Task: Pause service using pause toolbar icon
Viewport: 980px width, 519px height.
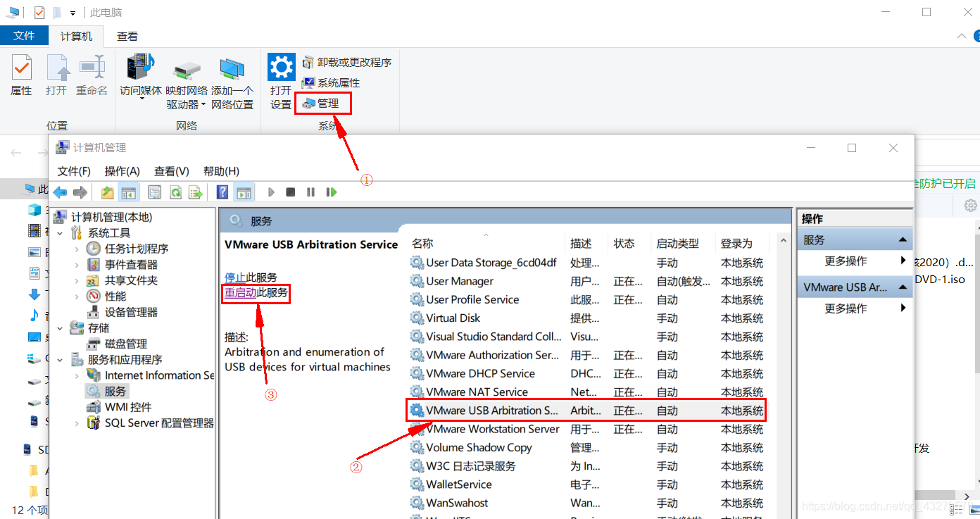Action: [x=310, y=192]
